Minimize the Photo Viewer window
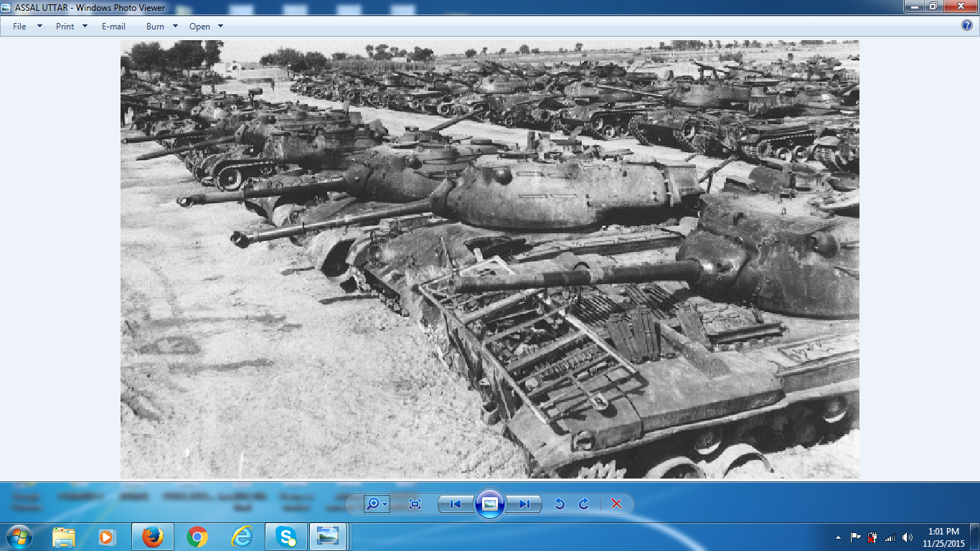This screenshot has height=551, width=980. coord(913,6)
